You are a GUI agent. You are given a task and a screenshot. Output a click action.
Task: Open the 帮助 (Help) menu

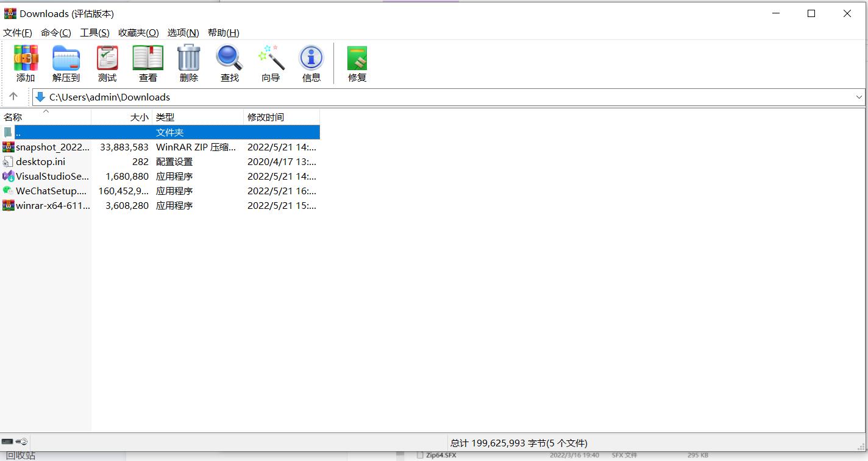tap(224, 32)
